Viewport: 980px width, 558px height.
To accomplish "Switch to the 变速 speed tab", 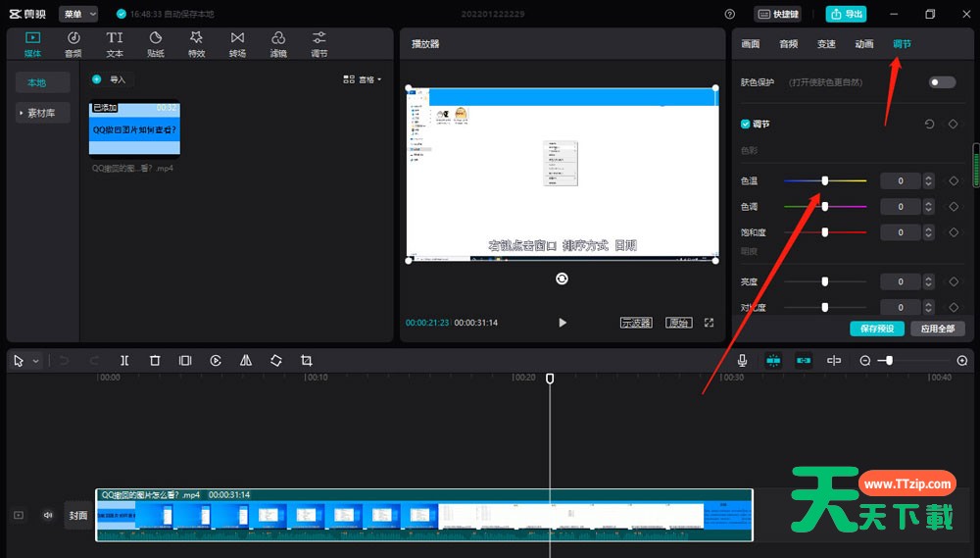I will (x=826, y=44).
